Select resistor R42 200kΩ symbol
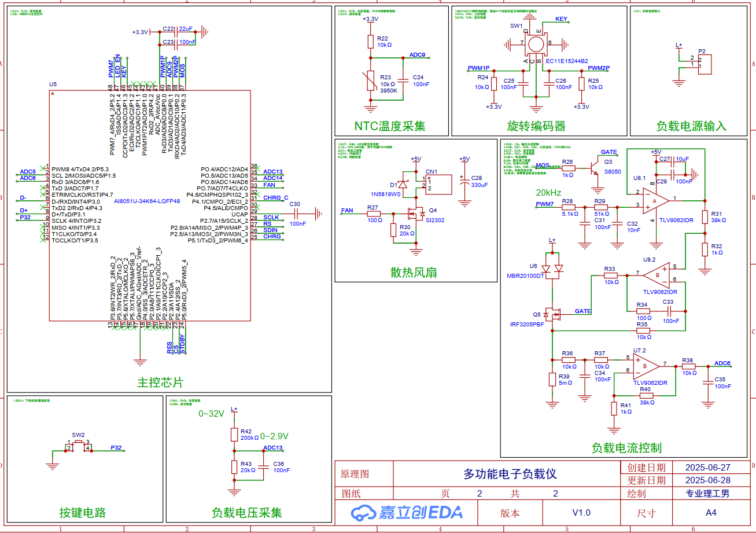This screenshot has height=533, width=756. (234, 435)
